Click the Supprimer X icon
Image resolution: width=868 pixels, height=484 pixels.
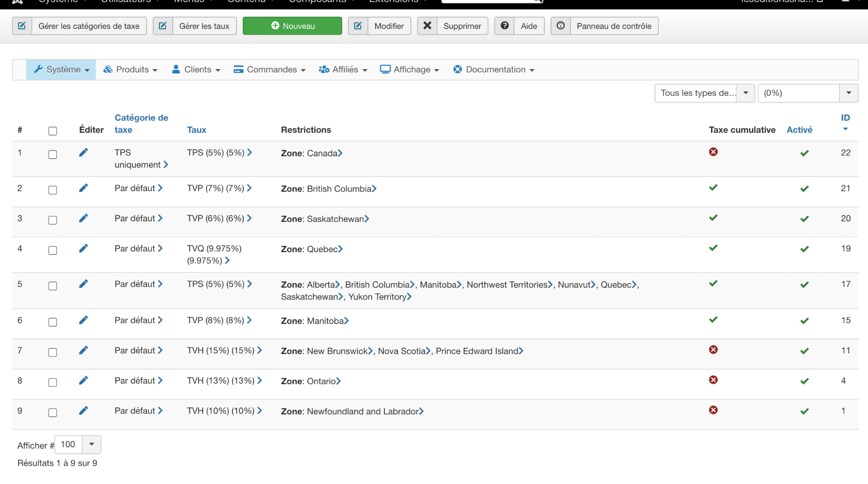point(427,26)
